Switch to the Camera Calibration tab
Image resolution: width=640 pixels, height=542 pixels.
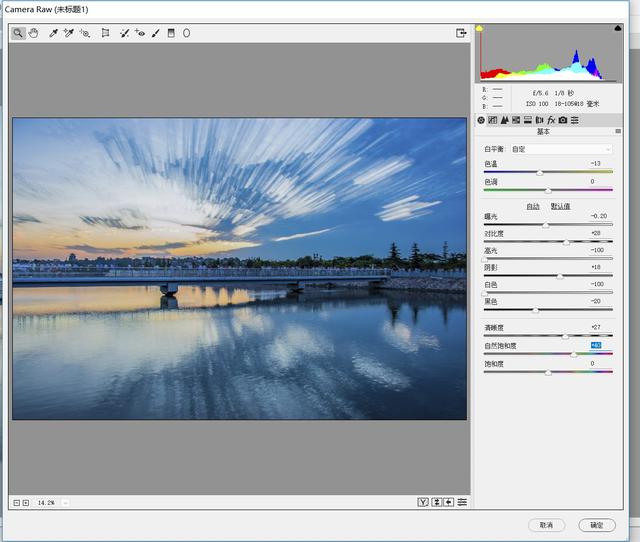[x=563, y=120]
